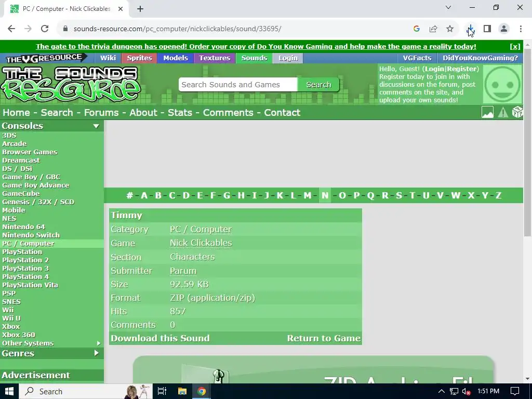Image resolution: width=532 pixels, height=399 pixels.
Task: Jump to letter M in alphabet bar
Action: pos(308,195)
